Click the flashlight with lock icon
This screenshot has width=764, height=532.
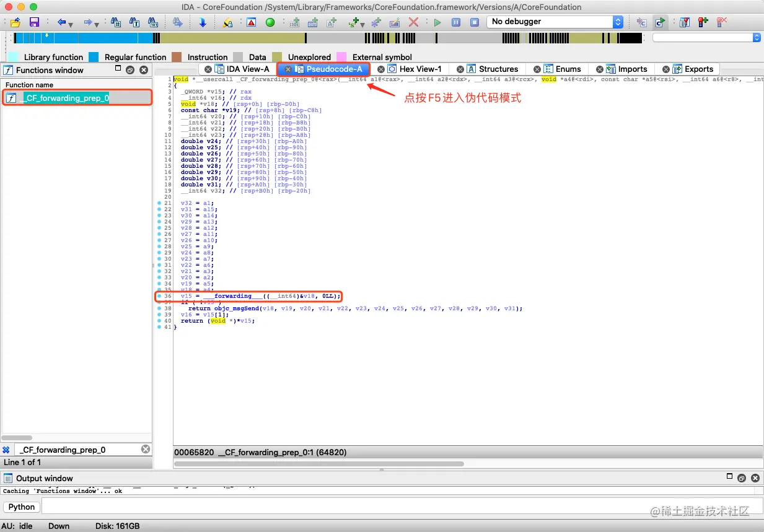(227, 22)
